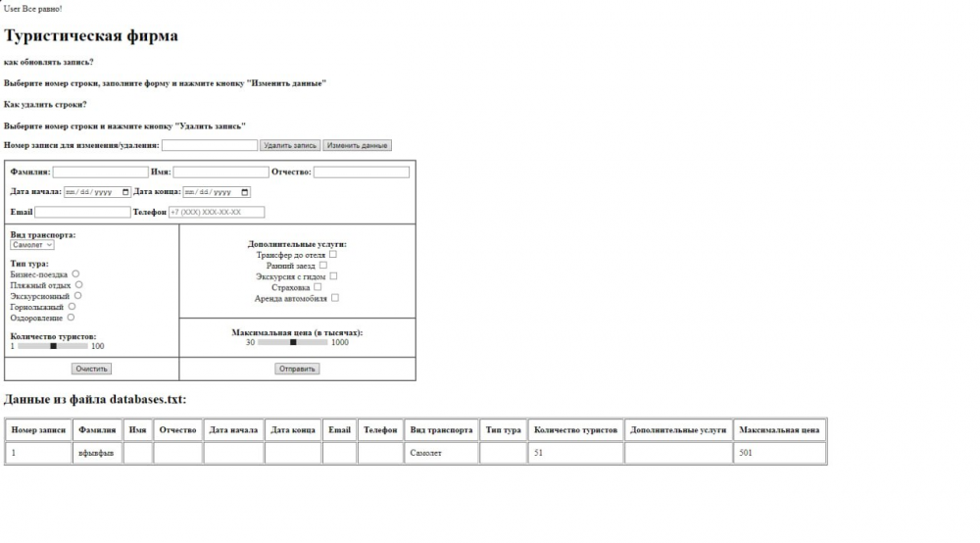980x543 pixels.
Task: Click the 'как обновлять запись?' text
Action: point(49,62)
